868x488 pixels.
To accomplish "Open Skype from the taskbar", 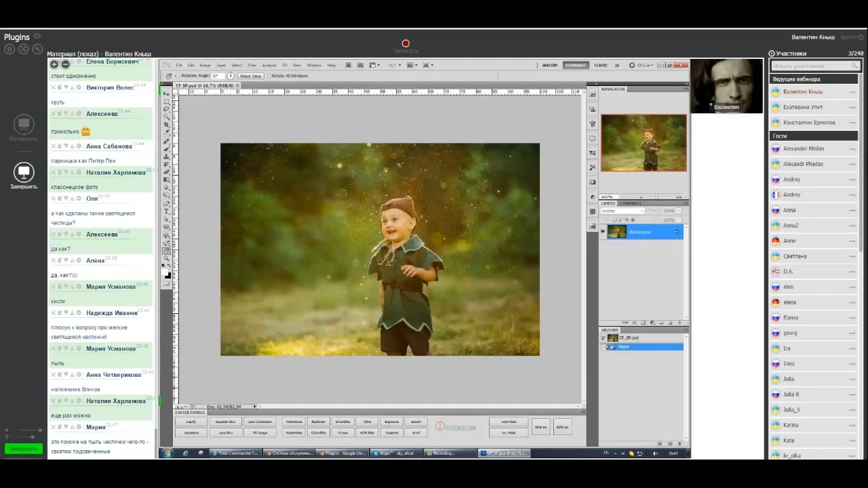I will pos(397,453).
